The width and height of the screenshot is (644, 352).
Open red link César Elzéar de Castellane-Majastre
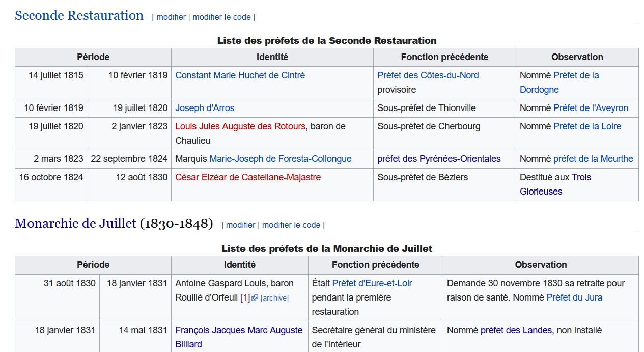tap(248, 177)
